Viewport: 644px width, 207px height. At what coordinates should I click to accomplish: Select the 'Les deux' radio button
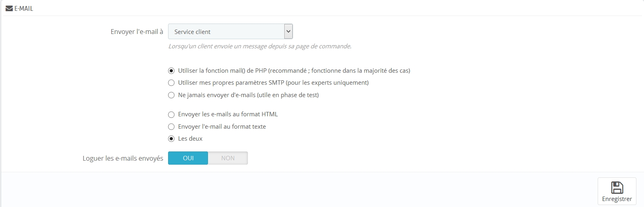pos(171,139)
